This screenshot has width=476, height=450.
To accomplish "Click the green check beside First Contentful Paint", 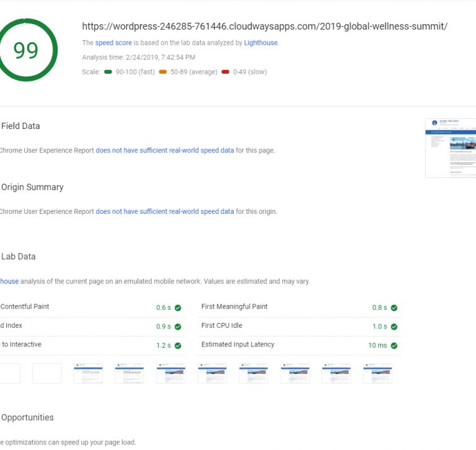I will tap(178, 307).
